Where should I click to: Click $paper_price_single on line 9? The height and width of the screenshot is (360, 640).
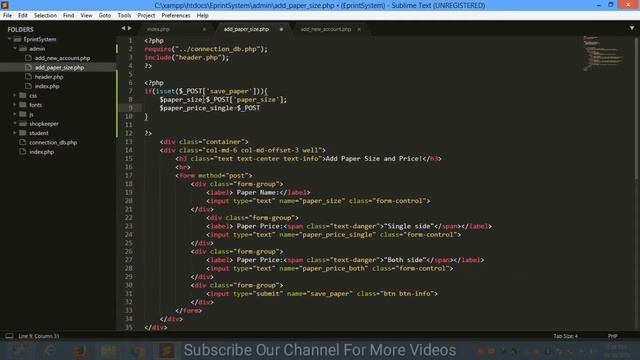coord(196,108)
